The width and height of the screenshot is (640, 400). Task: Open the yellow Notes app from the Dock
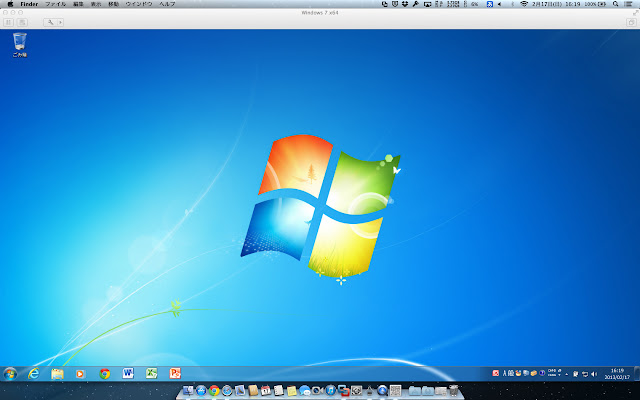(x=292, y=391)
